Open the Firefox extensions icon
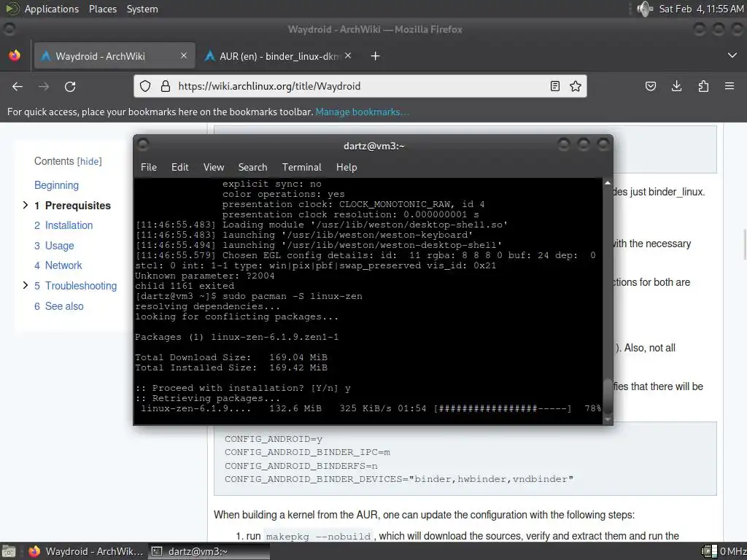This screenshot has width=747, height=560. coord(703,86)
